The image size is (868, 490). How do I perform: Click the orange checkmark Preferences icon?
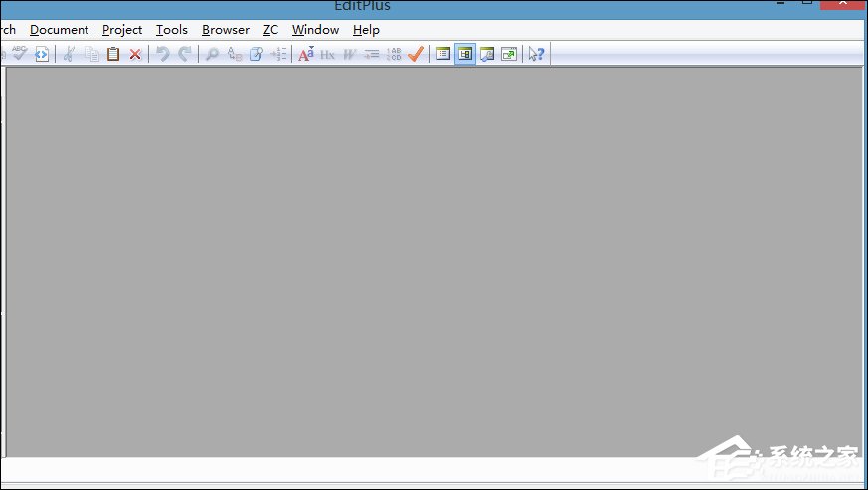(416, 54)
